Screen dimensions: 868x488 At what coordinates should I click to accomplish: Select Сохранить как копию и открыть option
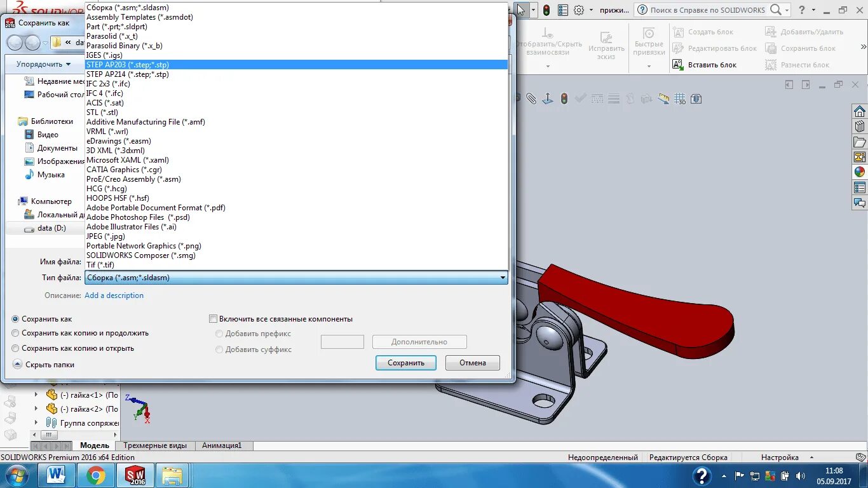click(x=16, y=348)
